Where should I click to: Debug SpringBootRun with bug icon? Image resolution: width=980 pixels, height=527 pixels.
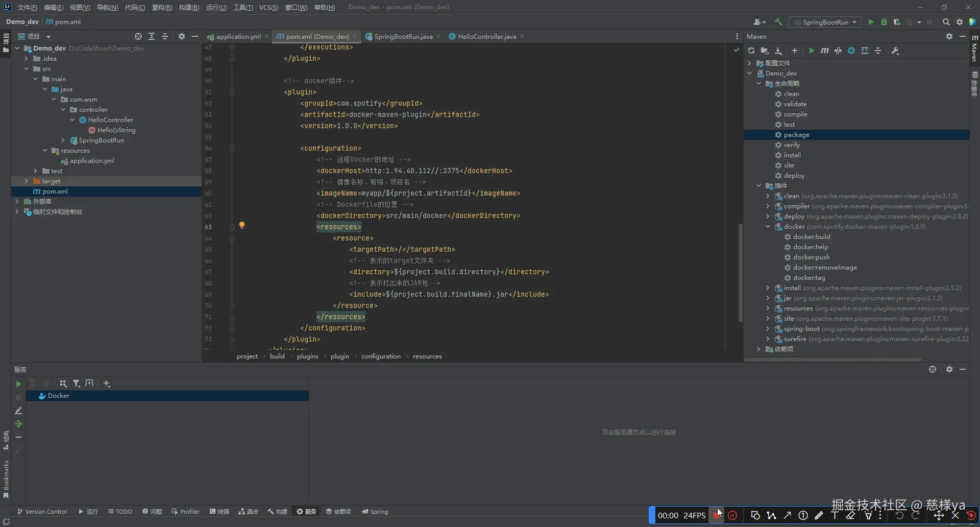[884, 22]
